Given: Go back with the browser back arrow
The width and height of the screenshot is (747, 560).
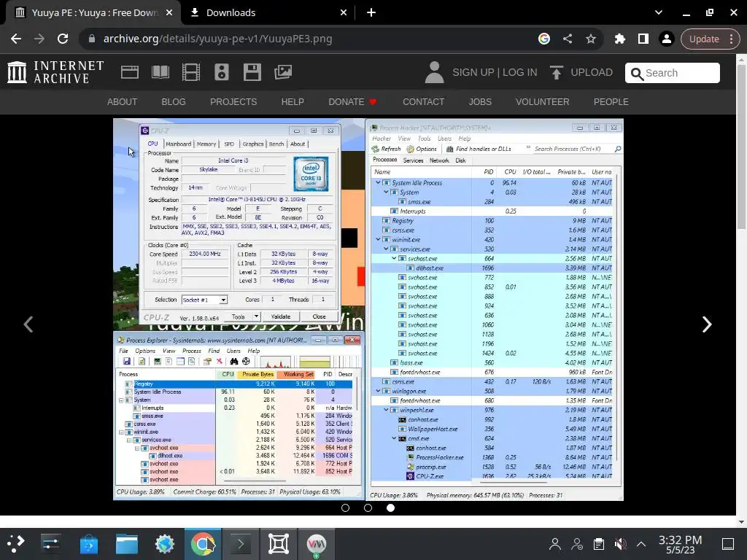Looking at the screenshot, I should tap(16, 39).
